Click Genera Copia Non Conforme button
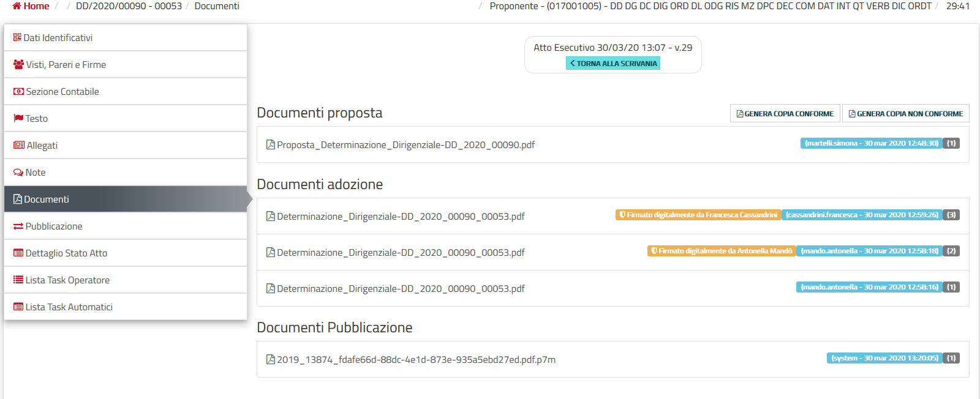980x399 pixels. (905, 114)
